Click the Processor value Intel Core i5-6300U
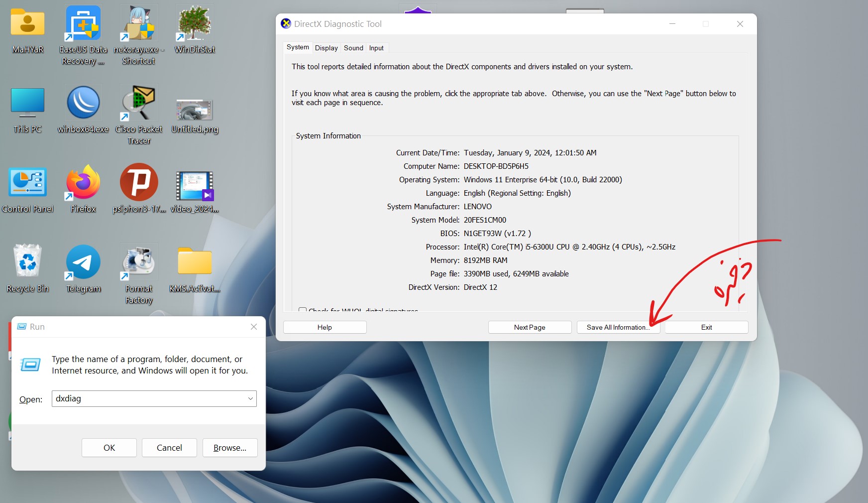This screenshot has width=868, height=503. tap(569, 247)
